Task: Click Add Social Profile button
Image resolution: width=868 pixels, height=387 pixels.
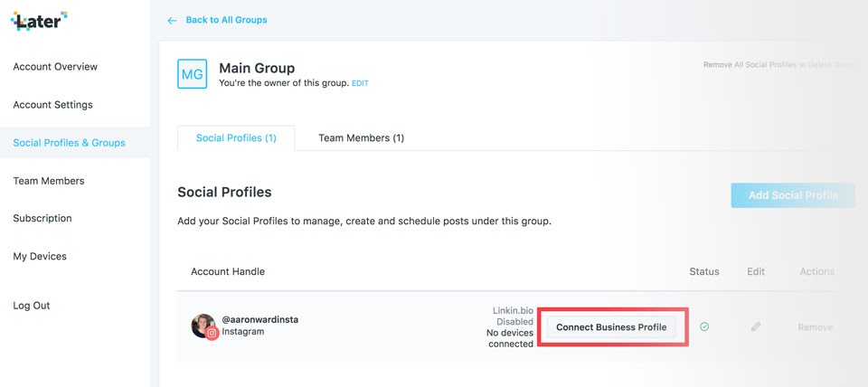Action: pyautogui.click(x=793, y=195)
